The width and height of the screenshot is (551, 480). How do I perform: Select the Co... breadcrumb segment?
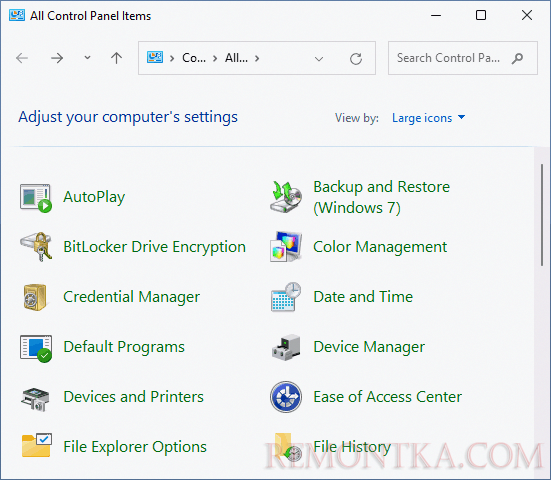[194, 58]
